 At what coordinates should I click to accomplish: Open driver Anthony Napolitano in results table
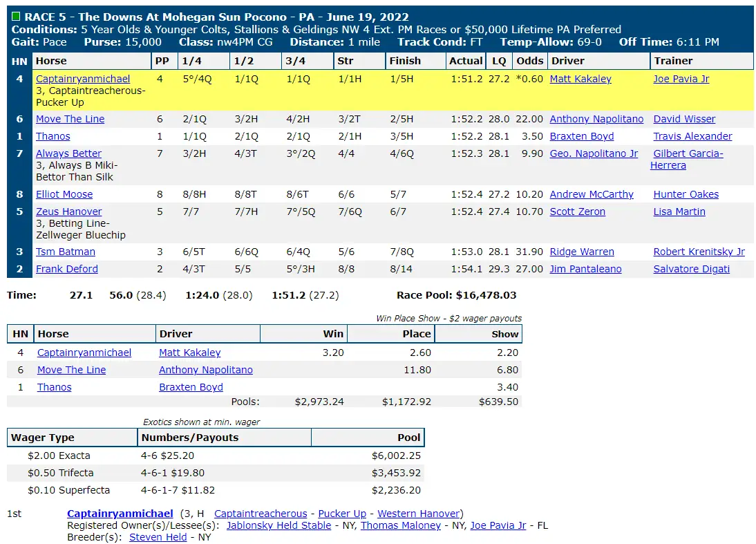click(x=596, y=119)
